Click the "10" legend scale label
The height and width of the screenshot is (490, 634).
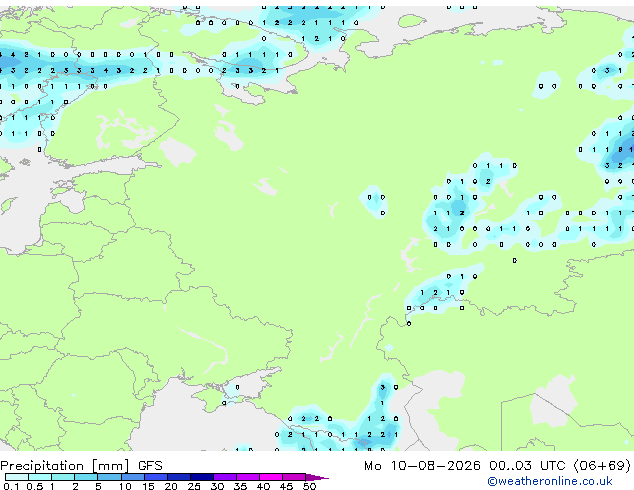click(x=125, y=486)
